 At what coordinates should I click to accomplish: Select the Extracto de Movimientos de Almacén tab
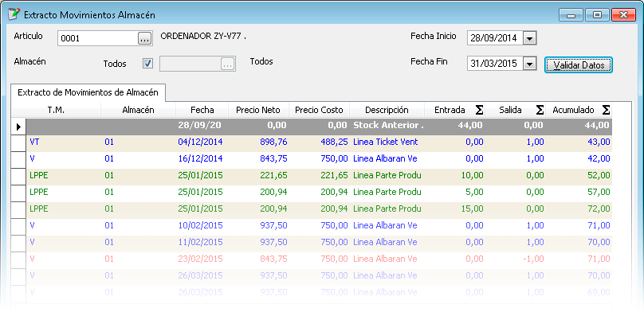[88, 92]
